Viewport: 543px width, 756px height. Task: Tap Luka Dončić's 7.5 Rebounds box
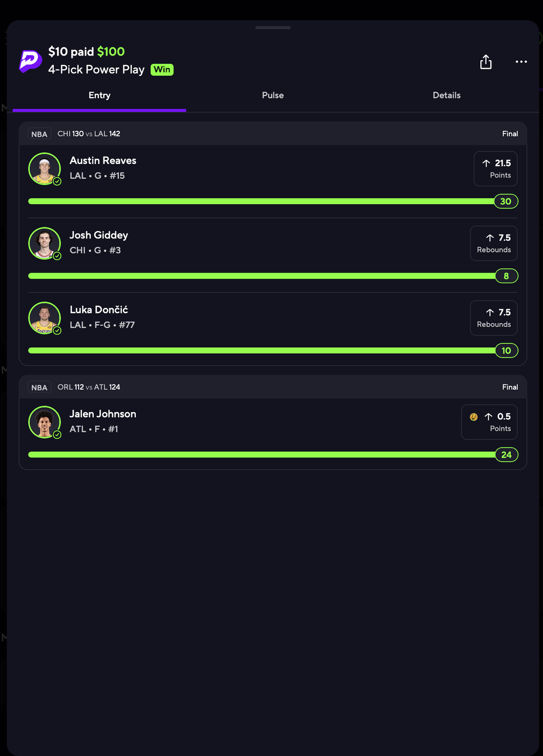[494, 318]
